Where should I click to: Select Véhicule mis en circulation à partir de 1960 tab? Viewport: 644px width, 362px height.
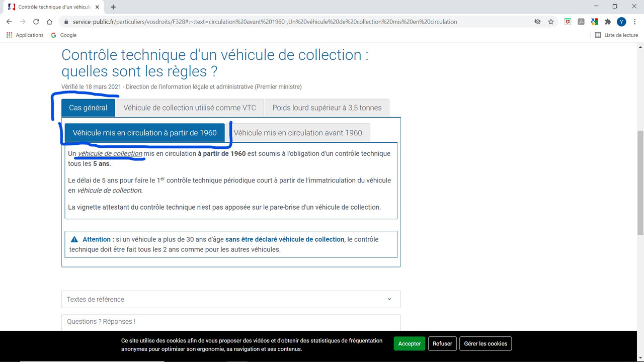click(x=145, y=133)
